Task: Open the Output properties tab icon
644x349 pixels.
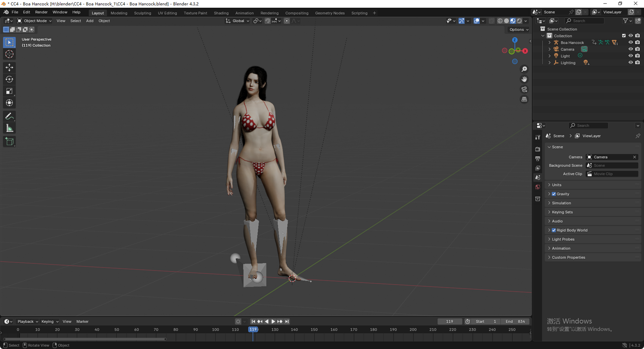Action: (538, 158)
